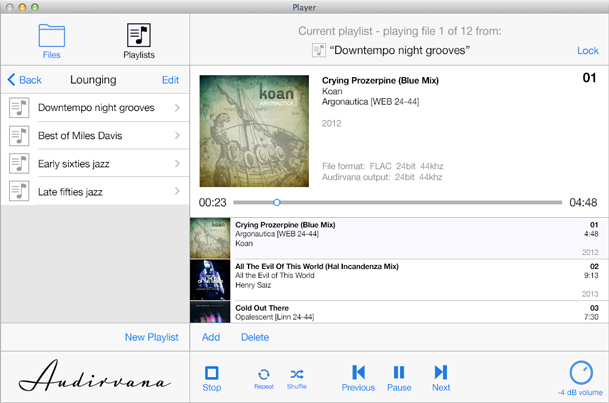This screenshot has height=403, width=609.
Task: Click Add below the track list
Action: (x=211, y=337)
